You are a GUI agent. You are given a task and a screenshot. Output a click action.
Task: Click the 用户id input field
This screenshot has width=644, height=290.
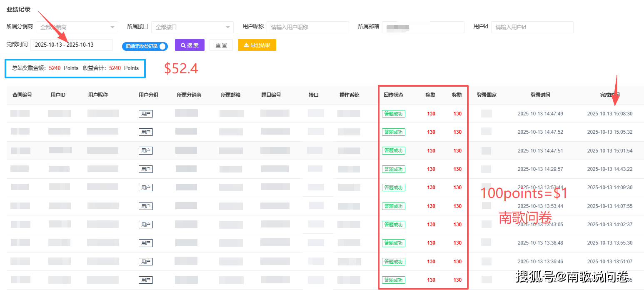pyautogui.click(x=532, y=27)
